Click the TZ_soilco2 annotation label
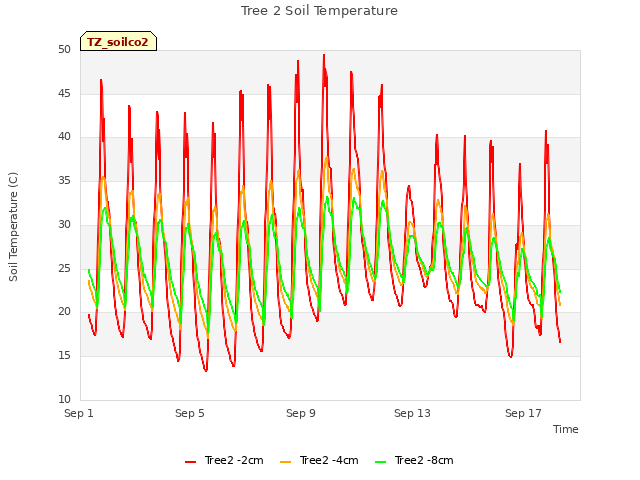 click(118, 41)
